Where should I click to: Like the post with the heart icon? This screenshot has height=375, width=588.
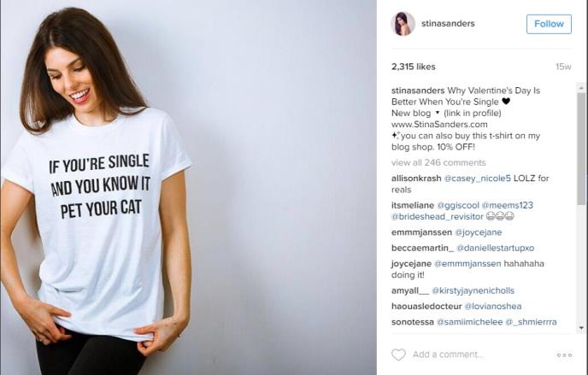pyautogui.click(x=398, y=354)
